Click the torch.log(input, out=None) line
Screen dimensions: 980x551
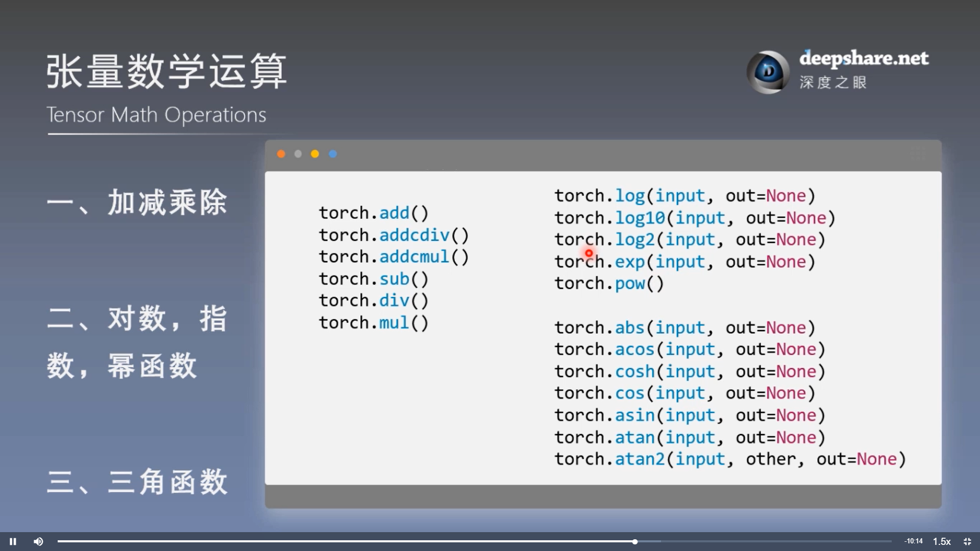(685, 196)
